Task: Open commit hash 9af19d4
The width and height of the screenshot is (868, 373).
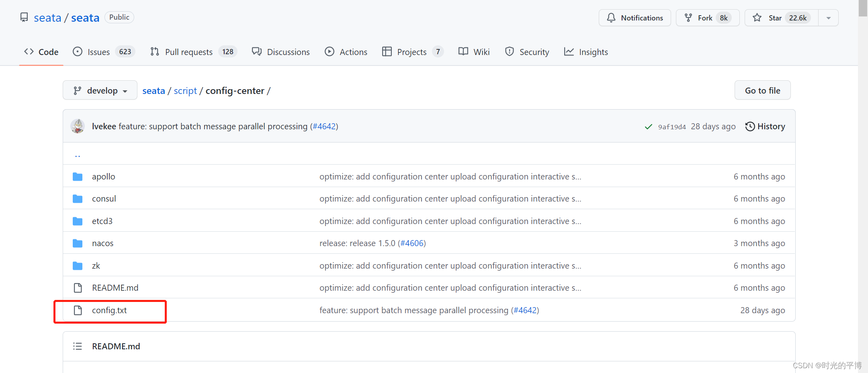Action: click(672, 127)
